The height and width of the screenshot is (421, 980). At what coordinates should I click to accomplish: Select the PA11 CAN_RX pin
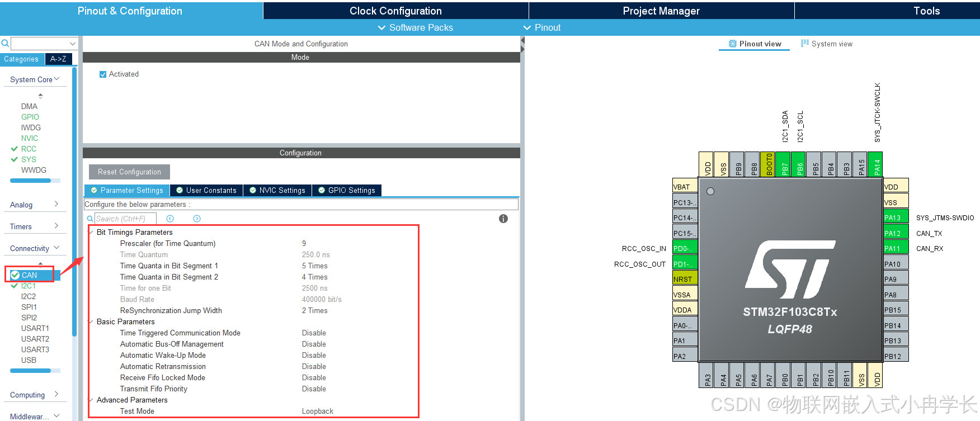point(896,248)
